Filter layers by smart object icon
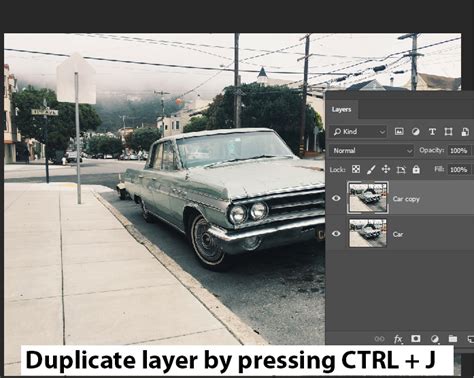Image resolution: width=474 pixels, height=378 pixels. [465, 132]
